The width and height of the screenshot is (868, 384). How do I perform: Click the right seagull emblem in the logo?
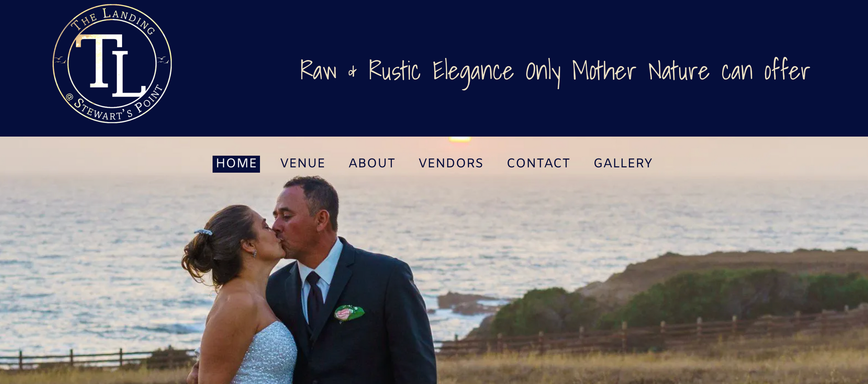(163, 59)
